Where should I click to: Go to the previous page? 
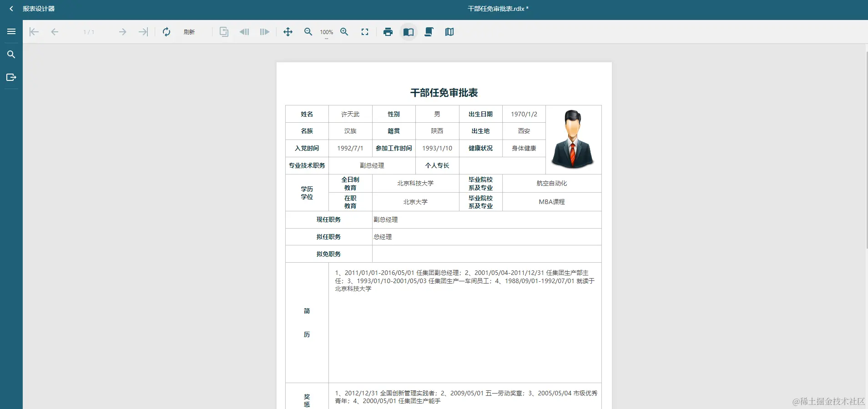click(55, 32)
